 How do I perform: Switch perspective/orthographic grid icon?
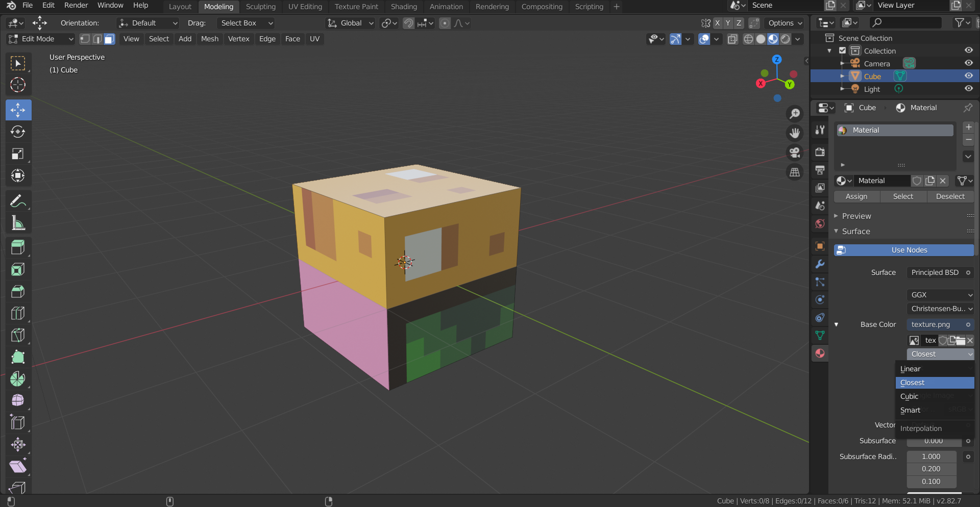click(x=795, y=172)
